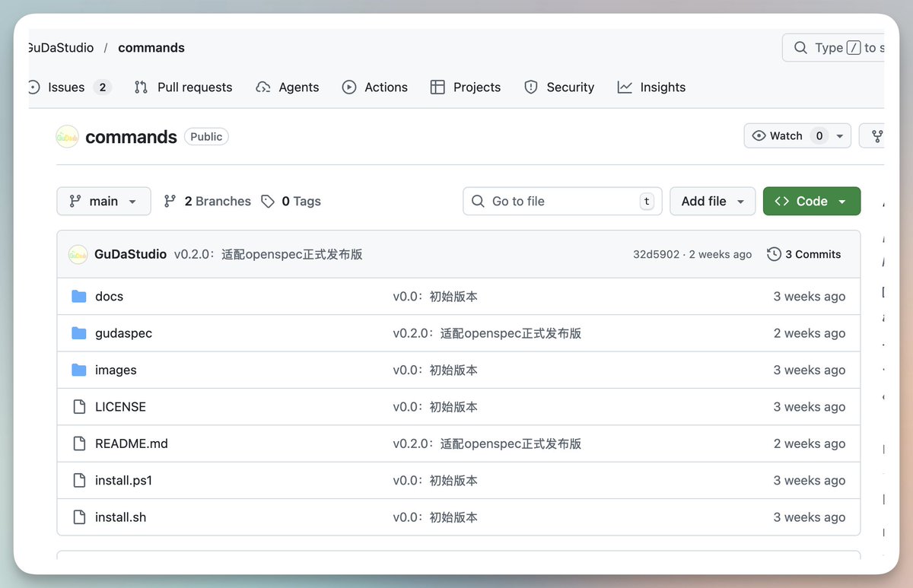
Task: Click '2 weeks ago' in gudaspec row
Action: coord(810,333)
